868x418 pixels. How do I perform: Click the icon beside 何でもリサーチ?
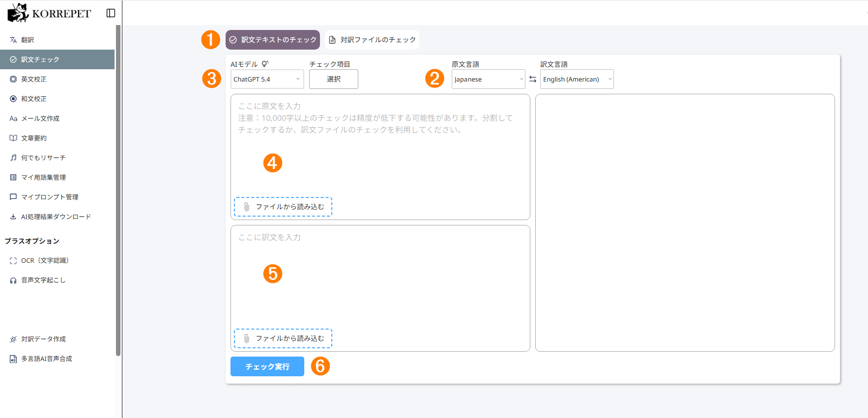pos(13,158)
